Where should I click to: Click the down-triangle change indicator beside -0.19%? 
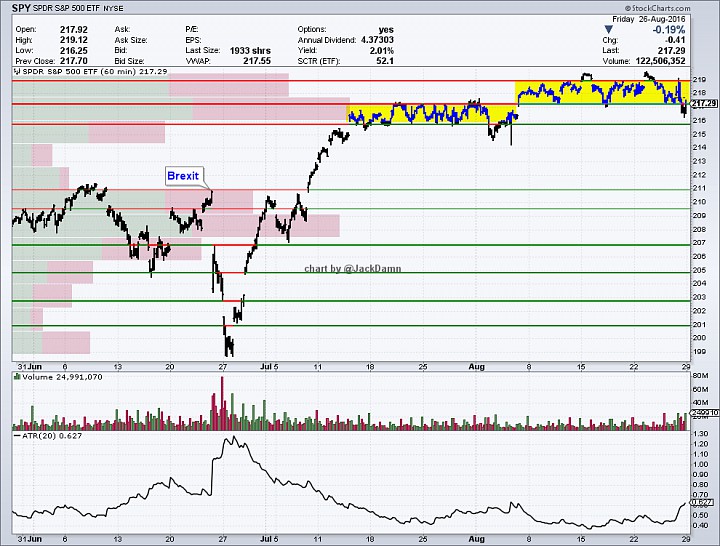coord(608,29)
